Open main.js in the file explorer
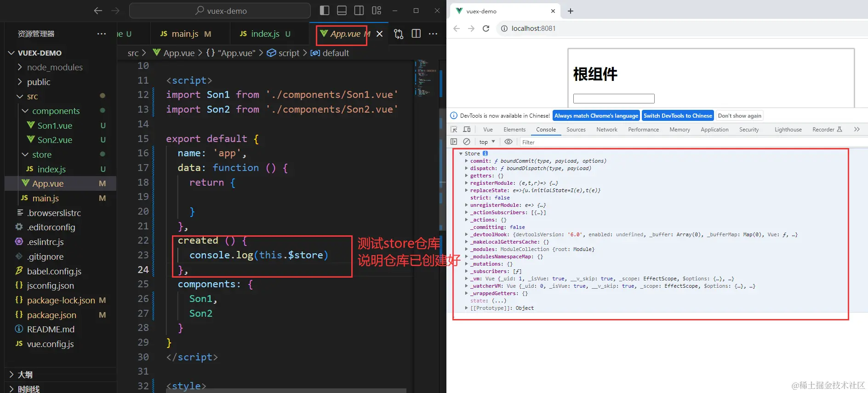868x393 pixels. click(x=46, y=199)
